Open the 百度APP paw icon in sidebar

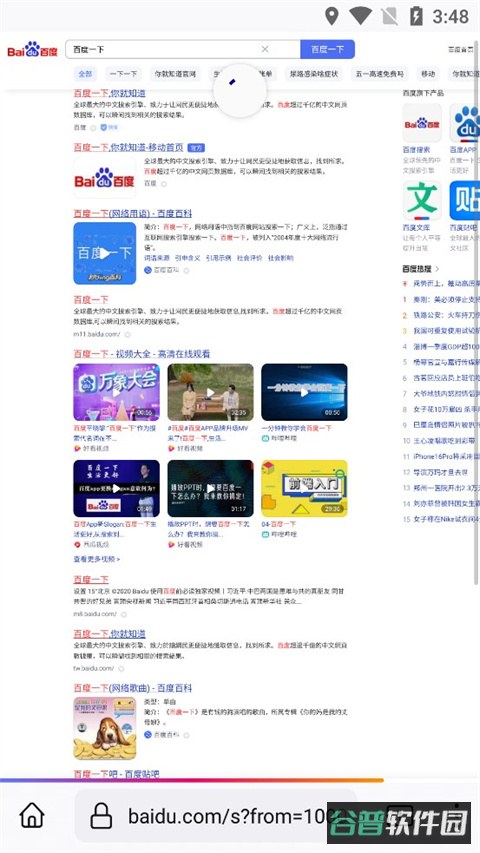tap(466, 123)
